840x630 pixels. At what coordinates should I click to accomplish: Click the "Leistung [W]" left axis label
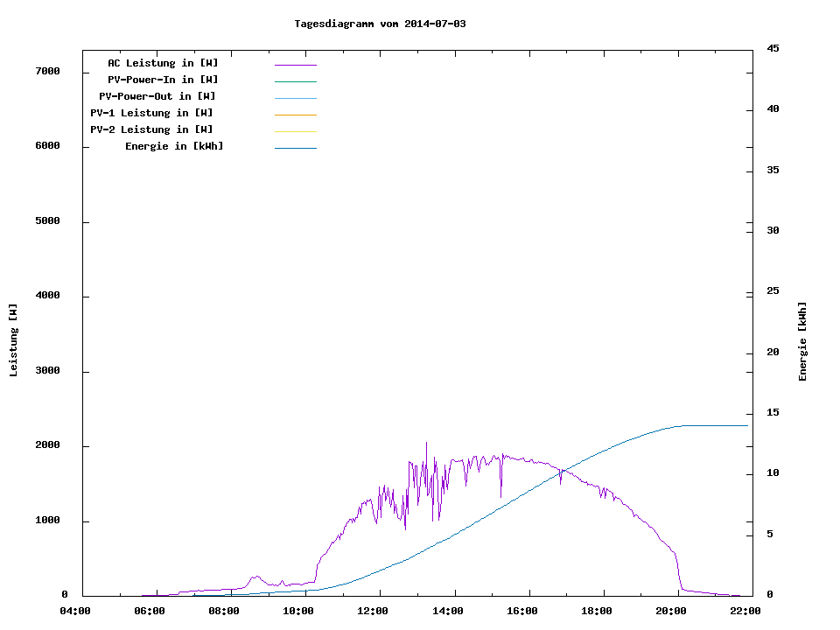pos(13,340)
